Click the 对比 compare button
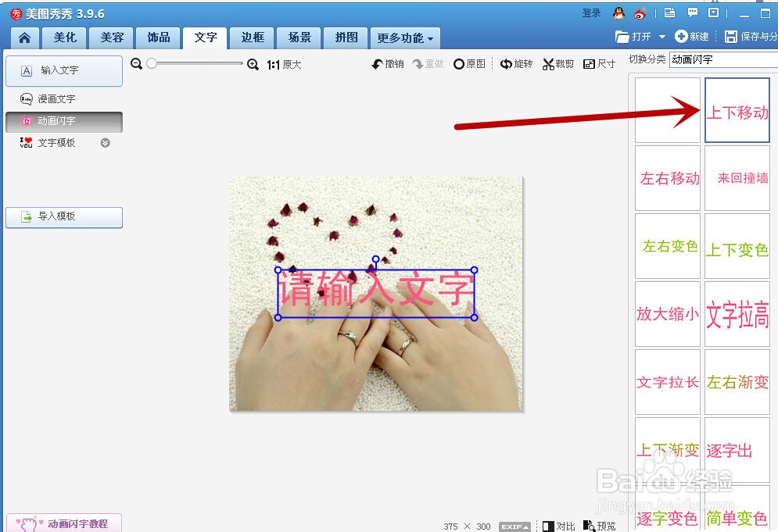778x532 pixels. [x=559, y=526]
